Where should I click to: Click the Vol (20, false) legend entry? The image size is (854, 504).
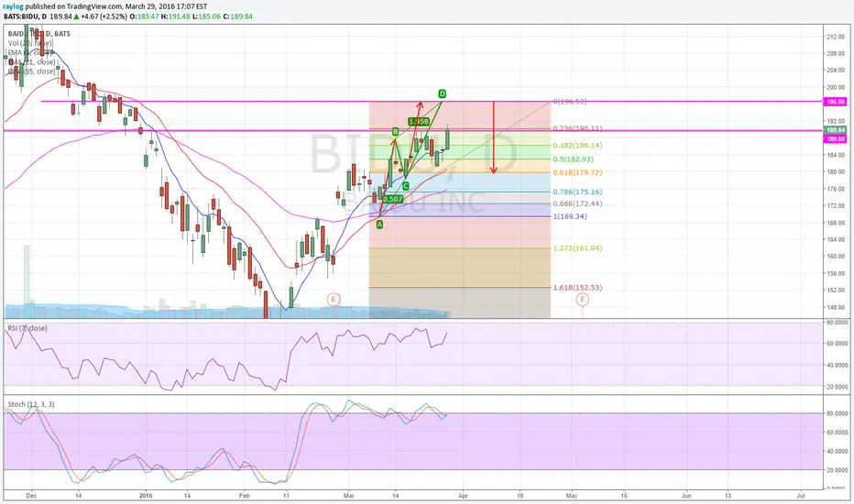[30, 43]
